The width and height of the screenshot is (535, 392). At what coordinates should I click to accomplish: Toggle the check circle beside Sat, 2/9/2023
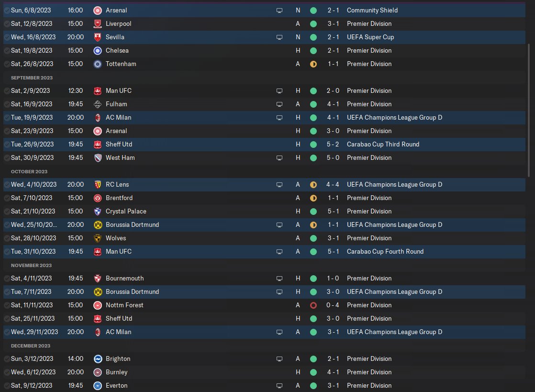(x=7, y=91)
